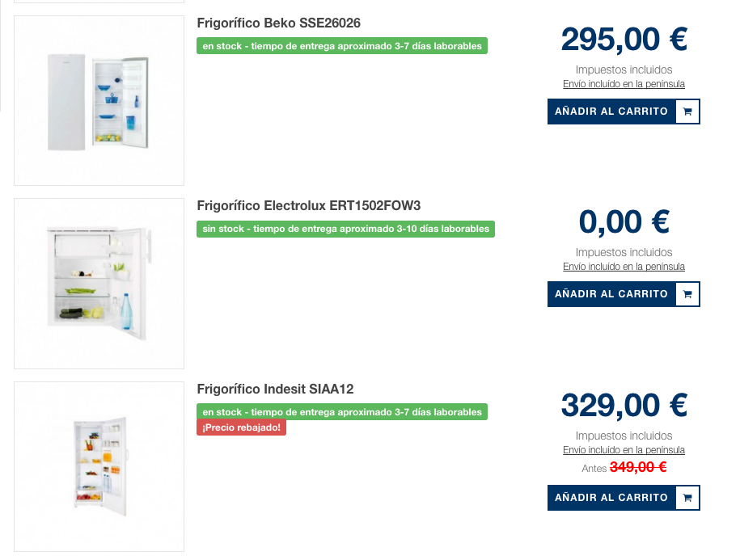Click Envío incluido link under 0,00 € price
Image resolution: width=740 pixels, height=560 pixels.
(624, 267)
